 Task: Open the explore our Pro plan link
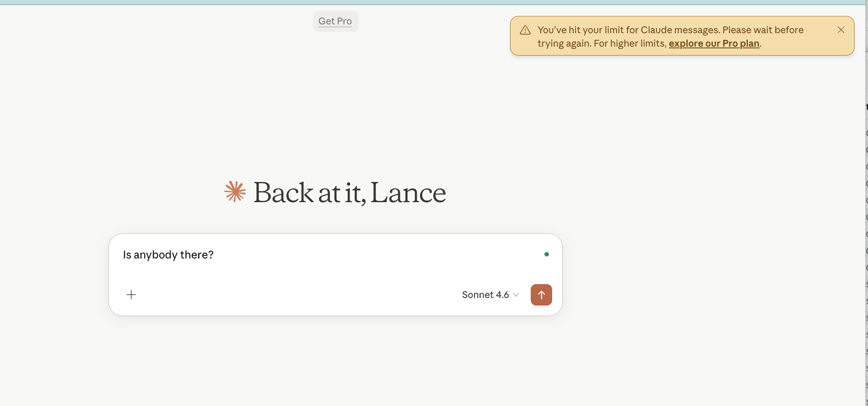tap(714, 43)
